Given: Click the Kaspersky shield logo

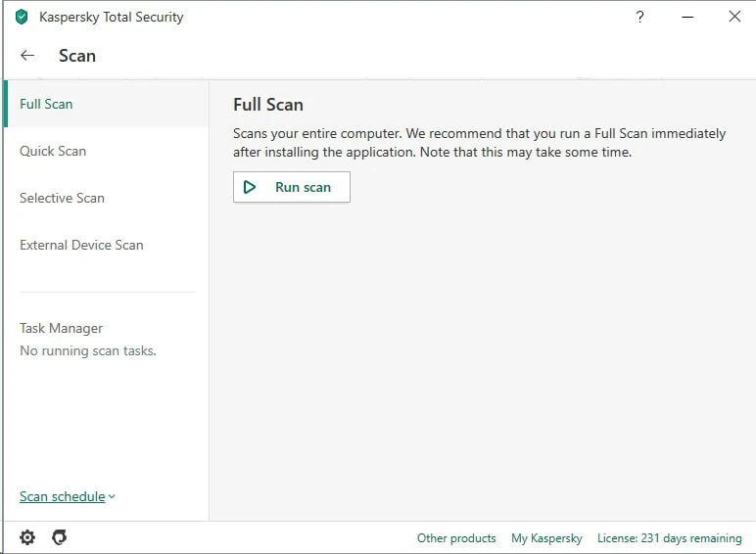Looking at the screenshot, I should (x=22, y=17).
